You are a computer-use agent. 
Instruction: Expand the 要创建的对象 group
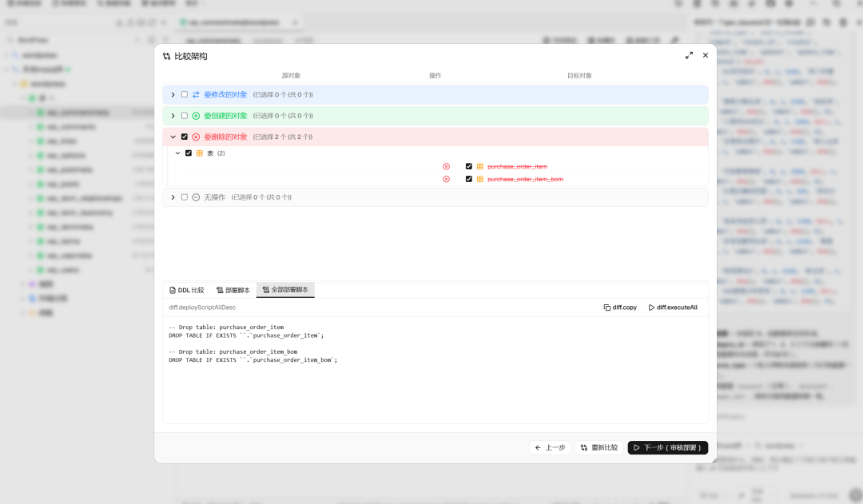click(173, 116)
